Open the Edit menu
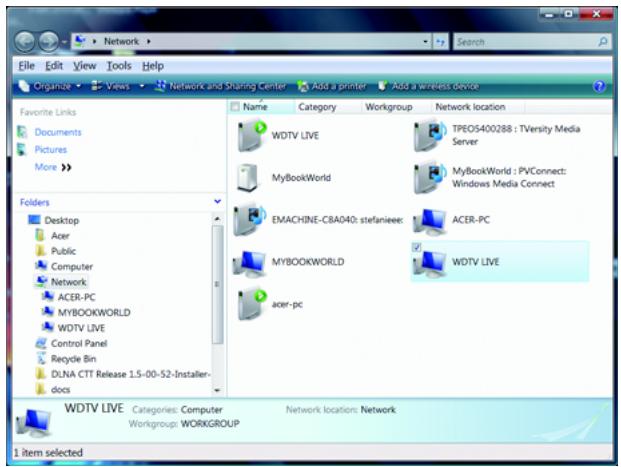This screenshot has width=621, height=467. point(53,66)
